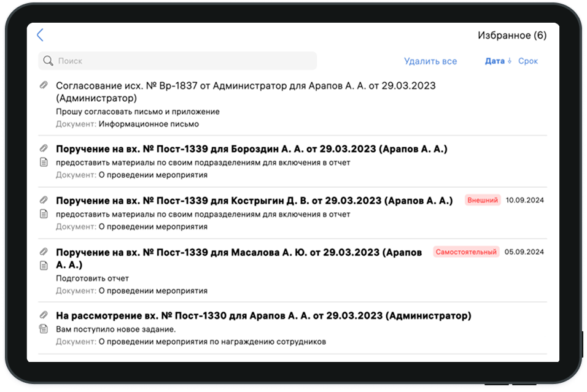
Task: Click document icon under Масалова А. Ю. task
Action: tap(44, 266)
